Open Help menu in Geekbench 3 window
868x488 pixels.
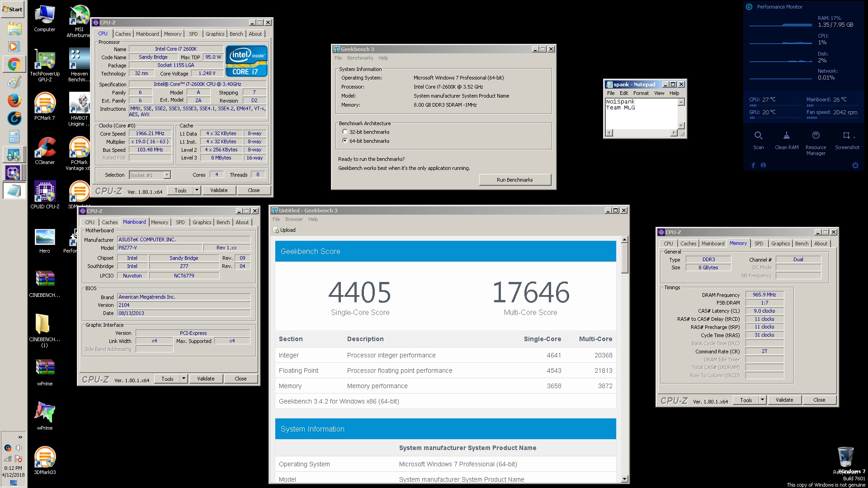[383, 58]
